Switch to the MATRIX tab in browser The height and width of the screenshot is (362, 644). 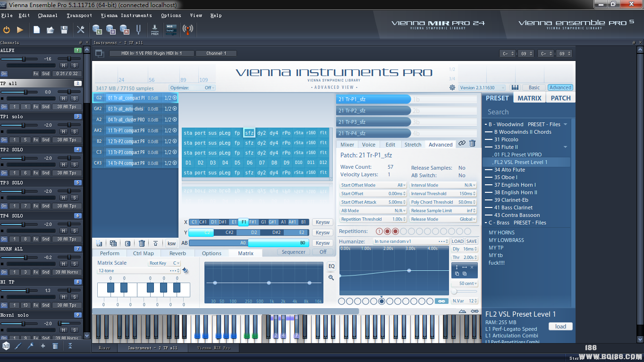point(529,98)
